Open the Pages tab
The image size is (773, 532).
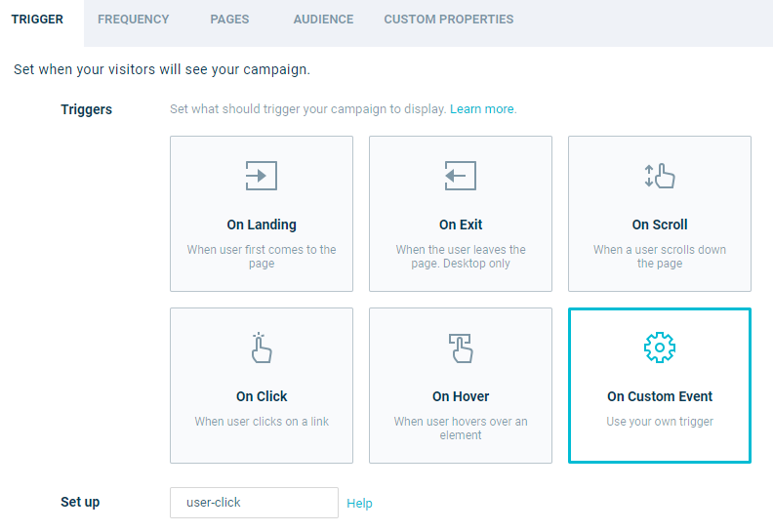[x=229, y=20]
